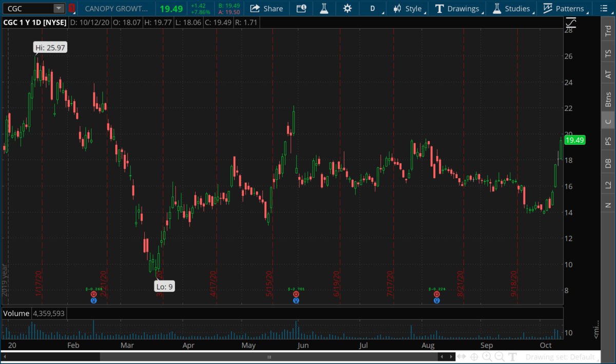Click the curve icon above price axis
The image size is (616, 364).
coord(571,23)
